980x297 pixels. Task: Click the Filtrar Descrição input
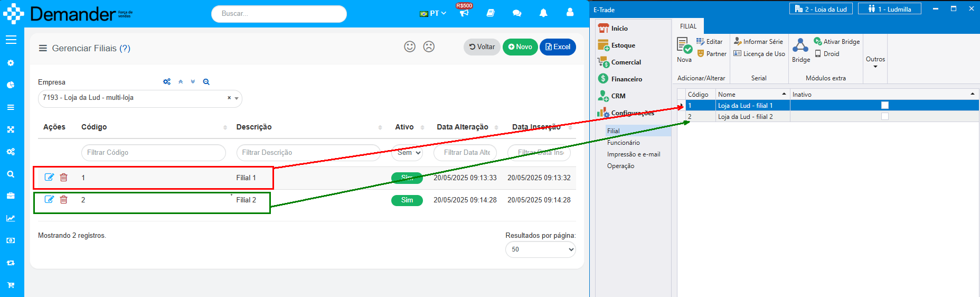tap(308, 153)
